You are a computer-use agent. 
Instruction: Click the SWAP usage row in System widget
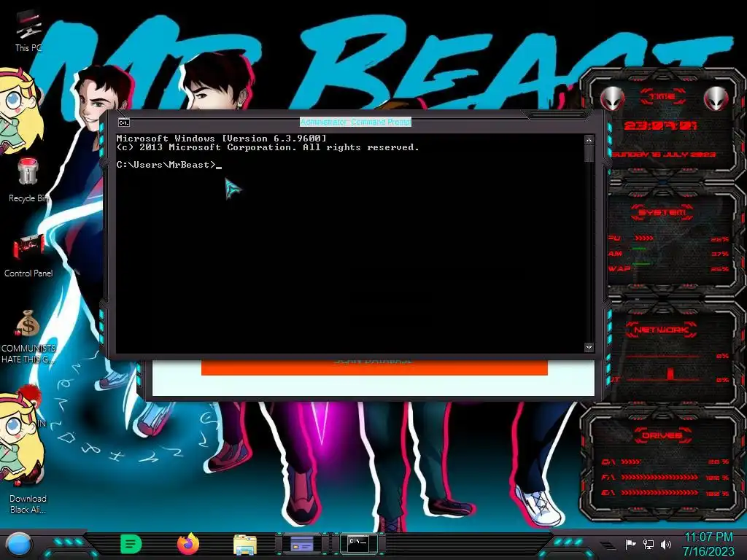669,269
